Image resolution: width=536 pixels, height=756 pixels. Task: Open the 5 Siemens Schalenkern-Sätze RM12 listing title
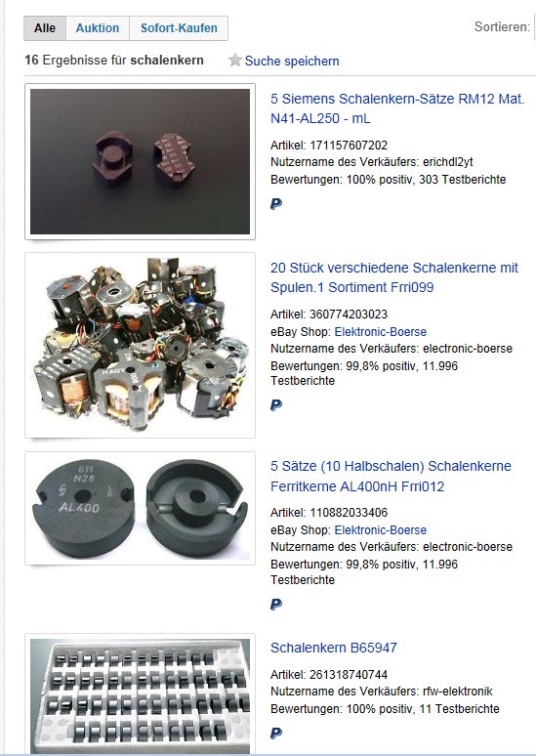[x=397, y=108]
